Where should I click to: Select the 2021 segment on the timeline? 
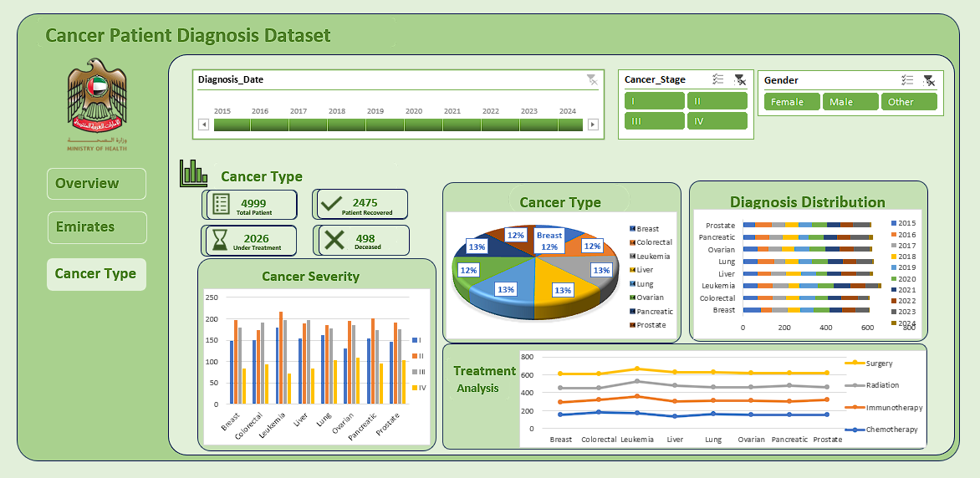click(462, 125)
